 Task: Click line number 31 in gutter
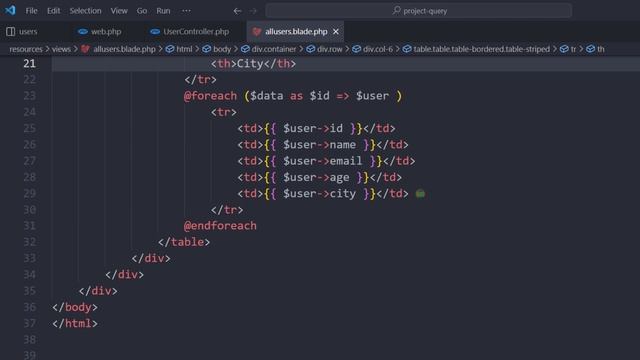(29, 226)
